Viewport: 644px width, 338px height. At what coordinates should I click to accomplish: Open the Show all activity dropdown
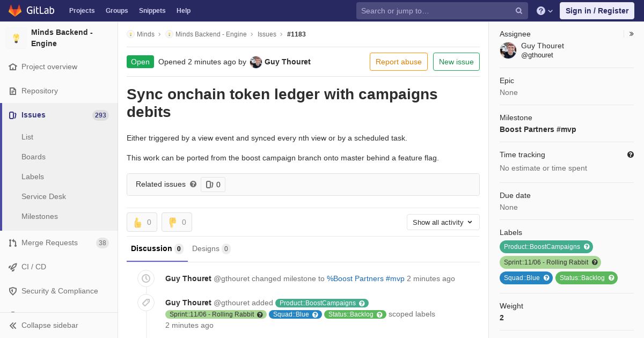443,222
